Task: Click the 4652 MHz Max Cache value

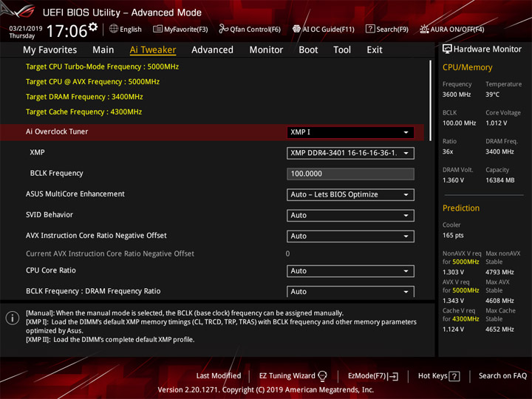Action: [x=499, y=330]
